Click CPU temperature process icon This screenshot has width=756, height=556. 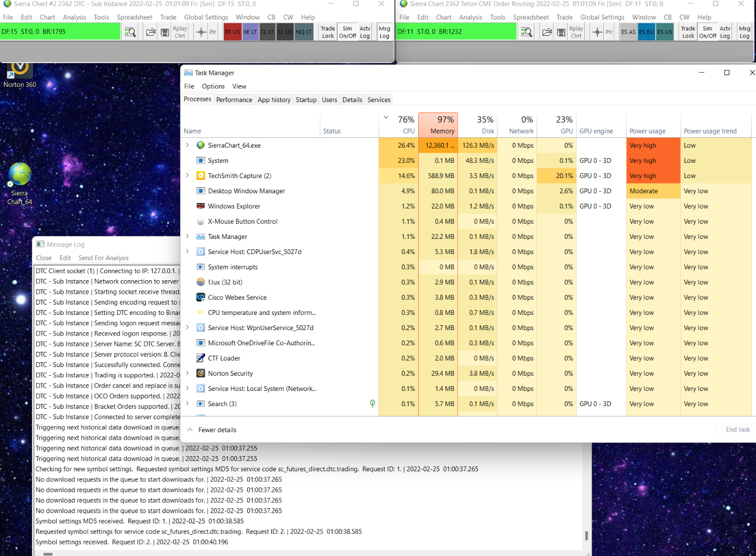(200, 313)
